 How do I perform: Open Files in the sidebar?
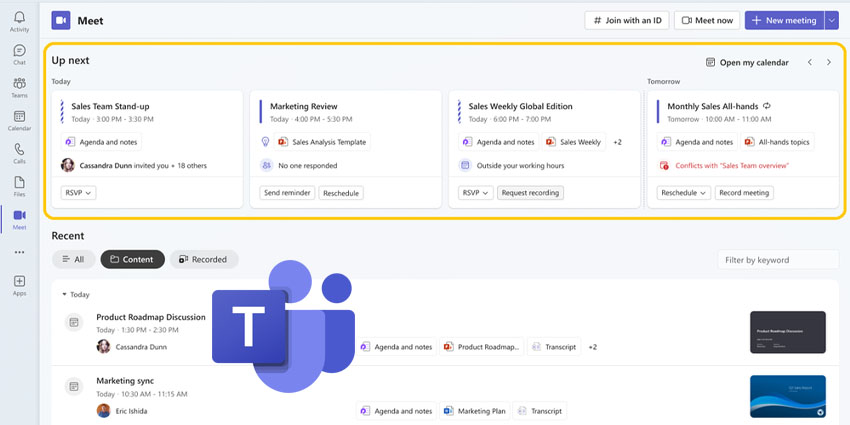[20, 186]
